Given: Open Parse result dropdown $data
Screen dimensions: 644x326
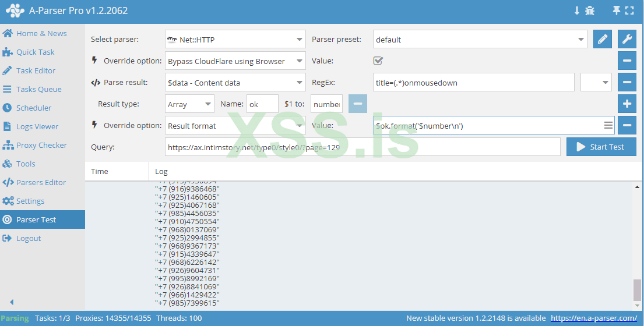Looking at the screenshot, I should pyautogui.click(x=235, y=83).
